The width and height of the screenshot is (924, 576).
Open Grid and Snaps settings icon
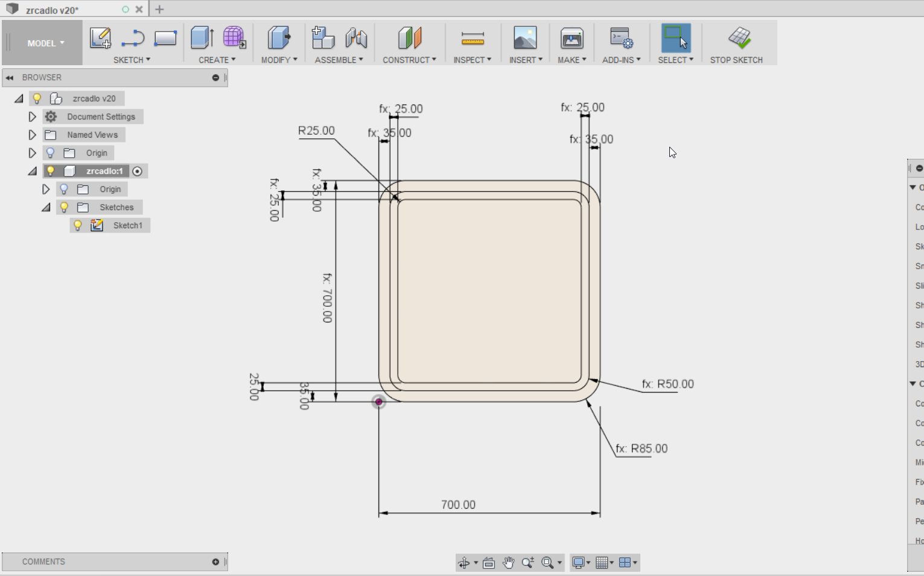pos(602,563)
